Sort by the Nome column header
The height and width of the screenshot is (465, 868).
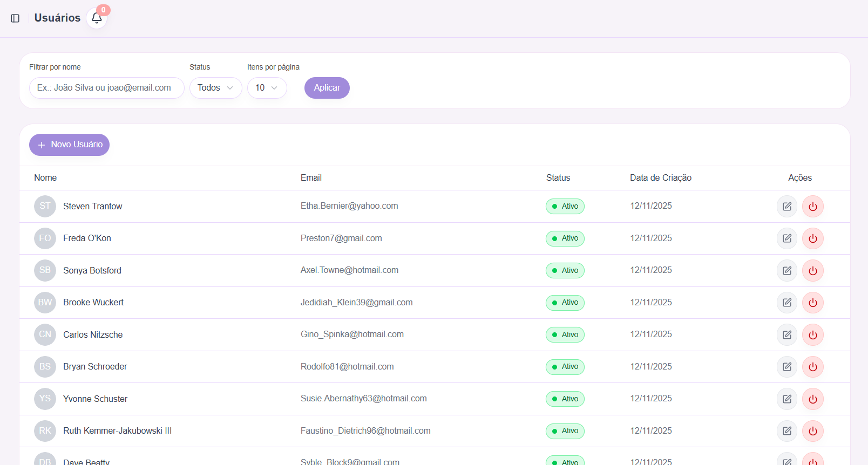click(45, 178)
